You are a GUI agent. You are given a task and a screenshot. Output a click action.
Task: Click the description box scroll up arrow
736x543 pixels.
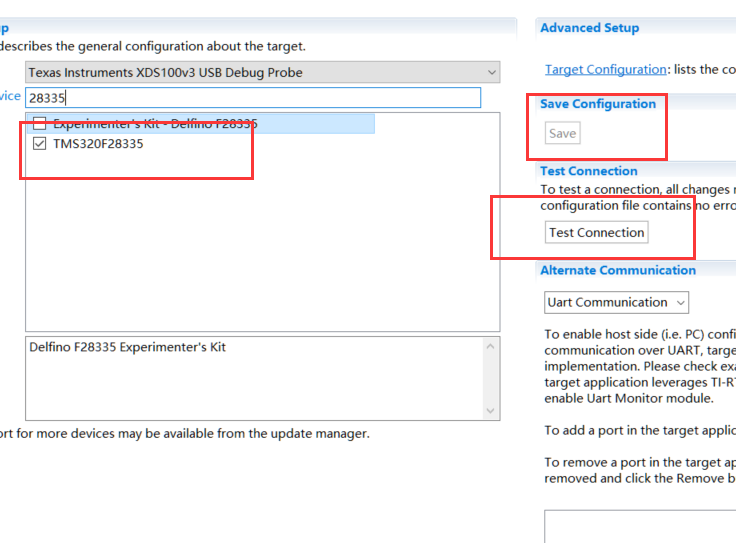491,346
